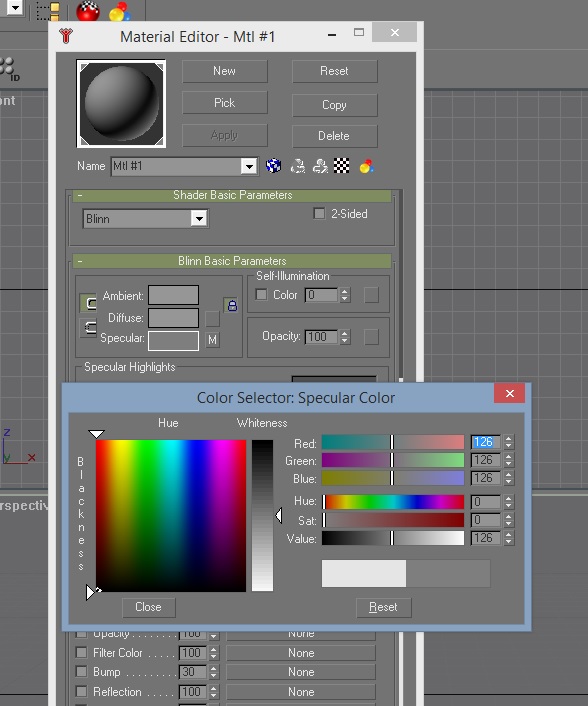Image resolution: width=588 pixels, height=706 pixels.
Task: Click the Hue value stepper arrows
Action: (509, 502)
